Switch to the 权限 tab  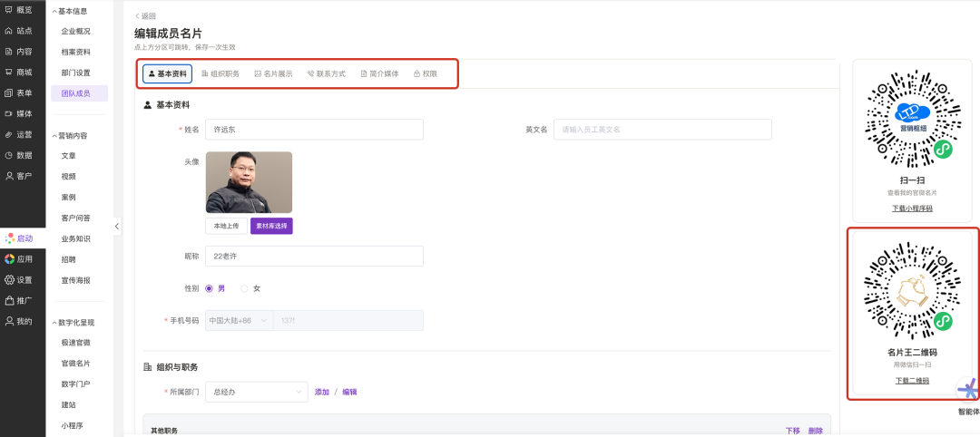[x=426, y=73]
